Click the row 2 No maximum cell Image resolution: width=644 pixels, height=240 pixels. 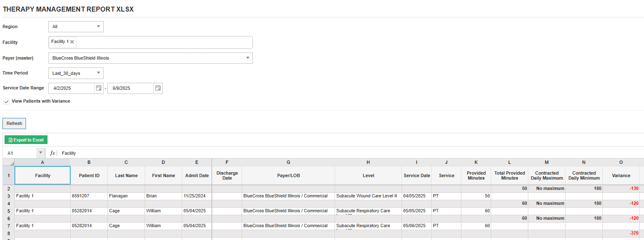click(x=547, y=189)
